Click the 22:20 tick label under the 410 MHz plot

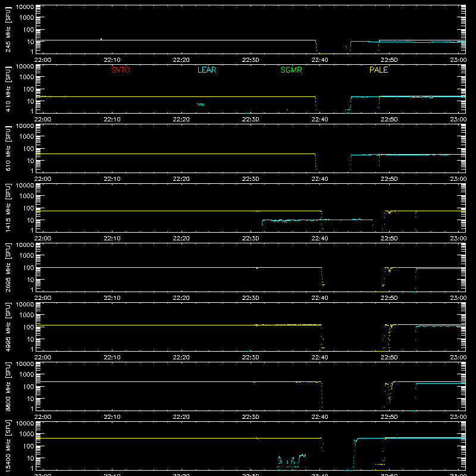point(181,120)
